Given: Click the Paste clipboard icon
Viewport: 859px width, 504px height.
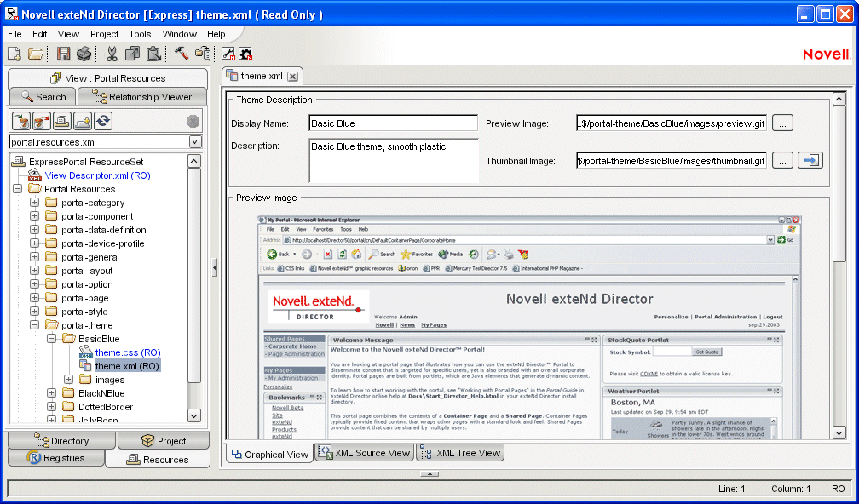Looking at the screenshot, I should point(153,54).
